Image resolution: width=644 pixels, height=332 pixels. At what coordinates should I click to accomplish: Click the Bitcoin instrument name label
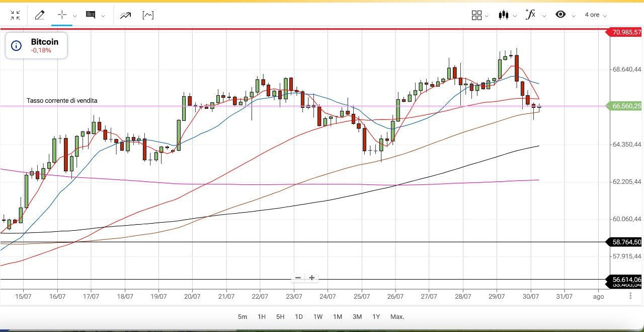pyautogui.click(x=45, y=42)
